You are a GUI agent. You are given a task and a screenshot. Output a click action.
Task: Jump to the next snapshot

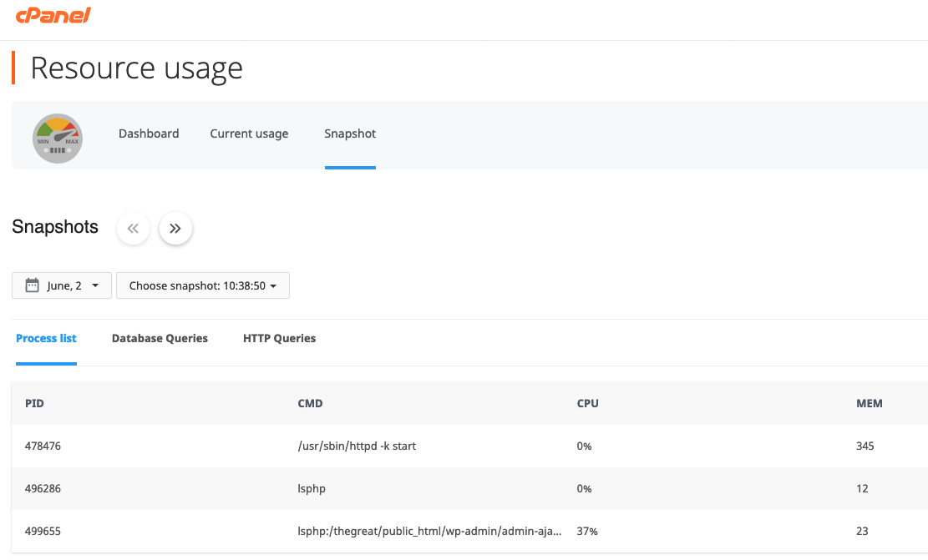click(175, 228)
